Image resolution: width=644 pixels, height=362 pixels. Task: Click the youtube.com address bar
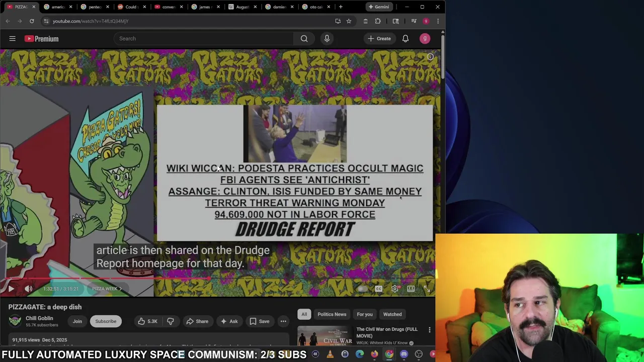[x=191, y=21]
